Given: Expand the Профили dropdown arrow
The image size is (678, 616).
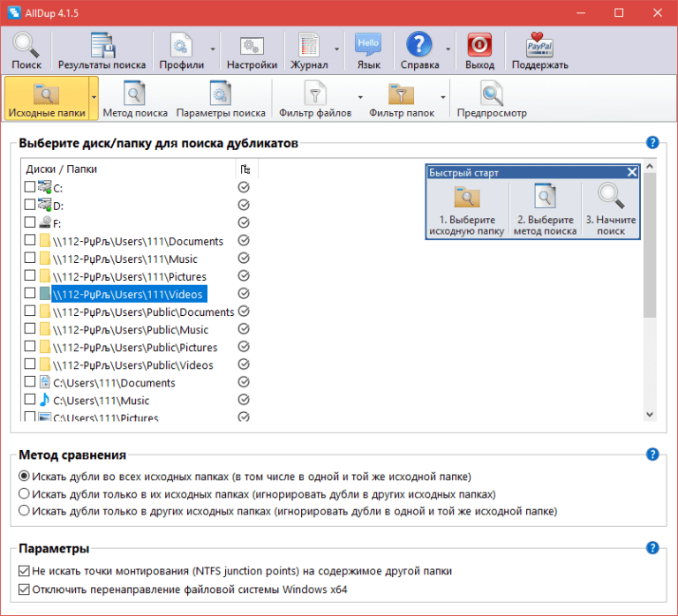Looking at the screenshot, I should point(213,50).
